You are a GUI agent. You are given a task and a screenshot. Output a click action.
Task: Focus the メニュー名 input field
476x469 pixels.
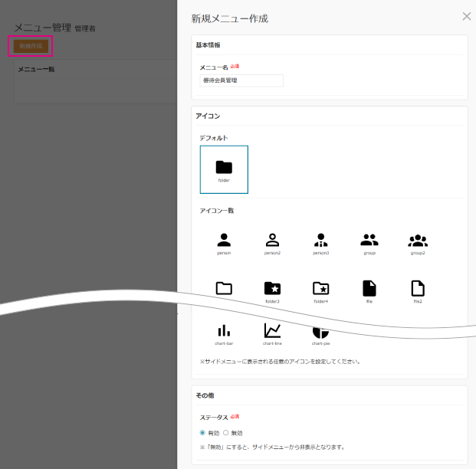coord(241,80)
